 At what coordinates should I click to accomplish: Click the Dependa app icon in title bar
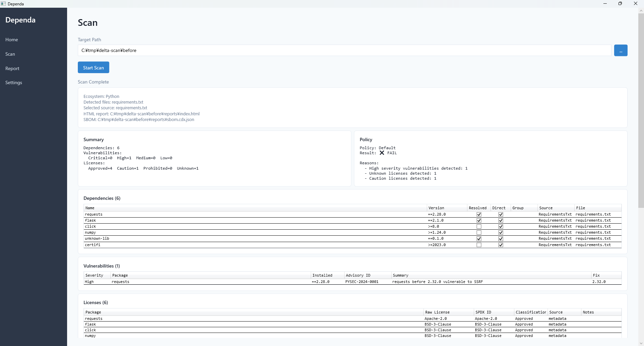click(3, 4)
